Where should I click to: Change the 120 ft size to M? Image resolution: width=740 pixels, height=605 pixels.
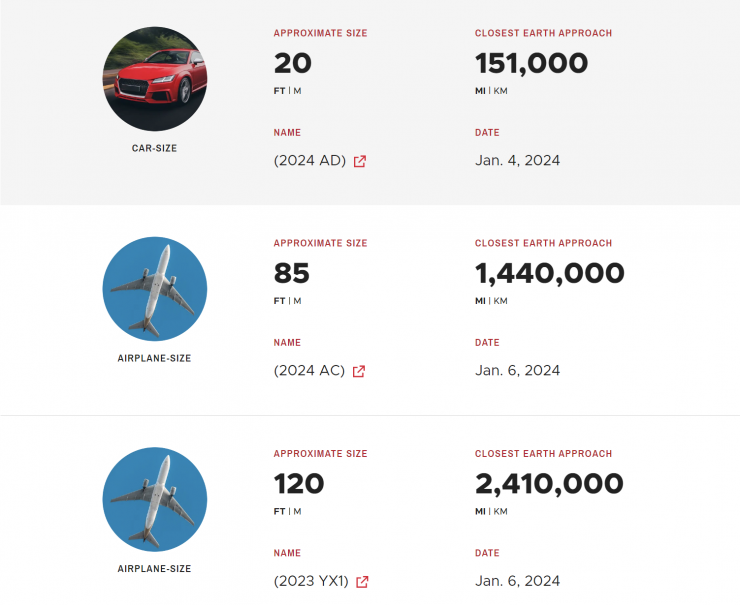point(297,511)
